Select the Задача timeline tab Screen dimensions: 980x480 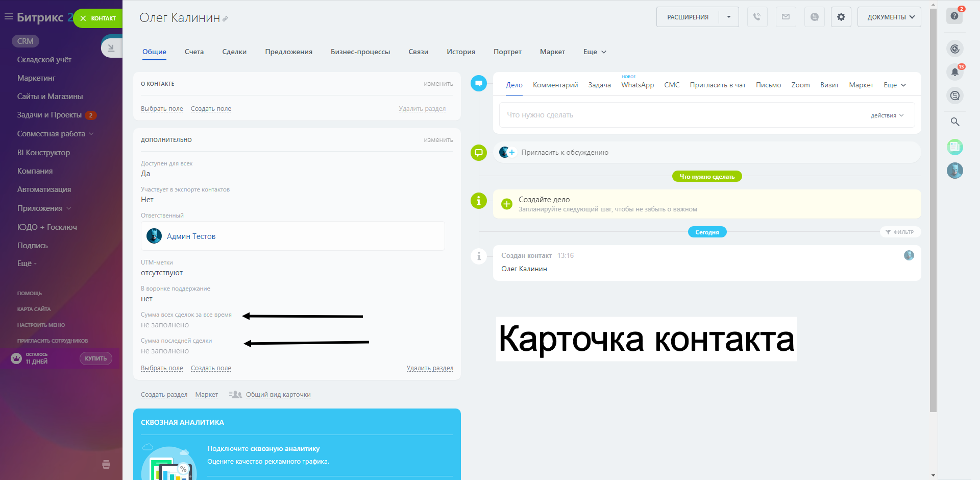[599, 85]
